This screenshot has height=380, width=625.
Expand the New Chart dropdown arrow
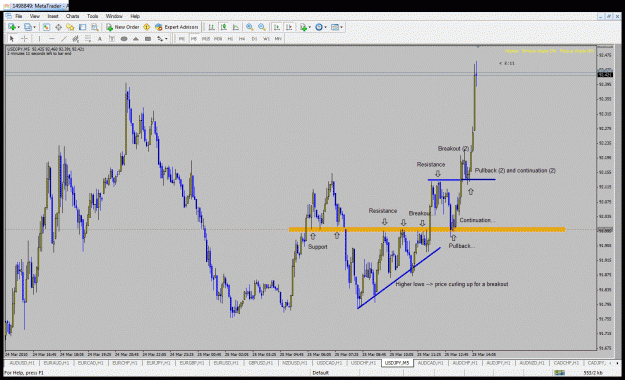(18, 27)
